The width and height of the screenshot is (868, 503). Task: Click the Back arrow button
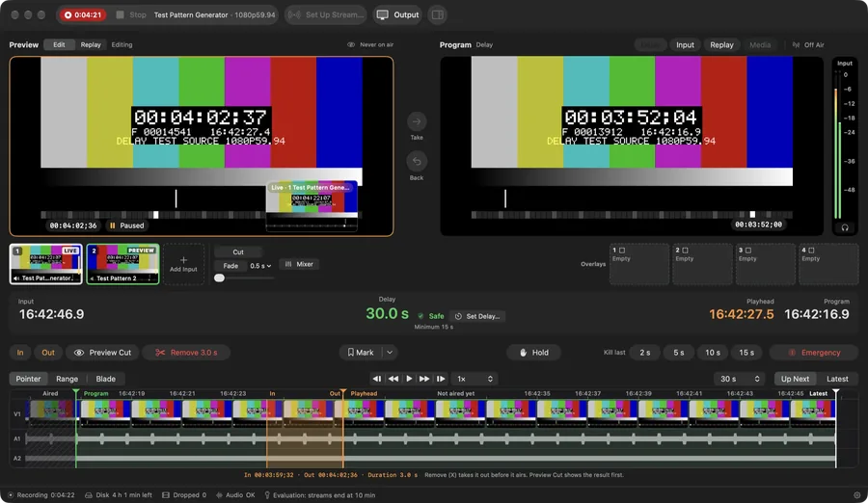(417, 162)
